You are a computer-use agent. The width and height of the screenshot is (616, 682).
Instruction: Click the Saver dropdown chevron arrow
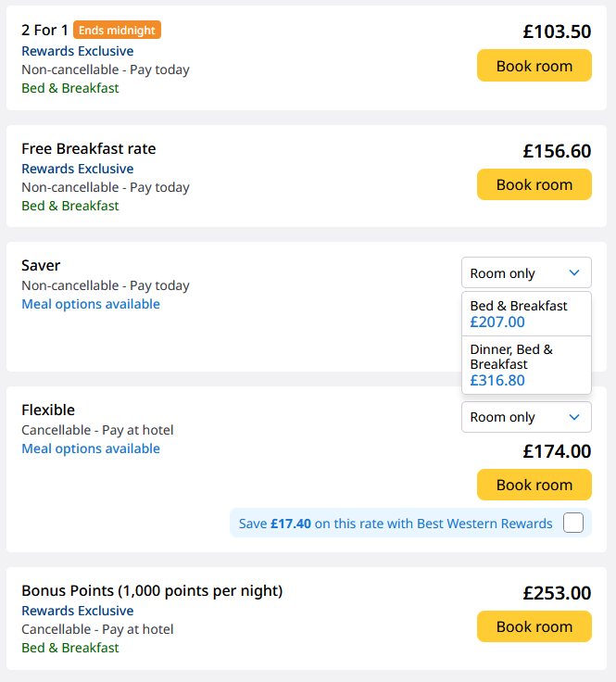[574, 273]
